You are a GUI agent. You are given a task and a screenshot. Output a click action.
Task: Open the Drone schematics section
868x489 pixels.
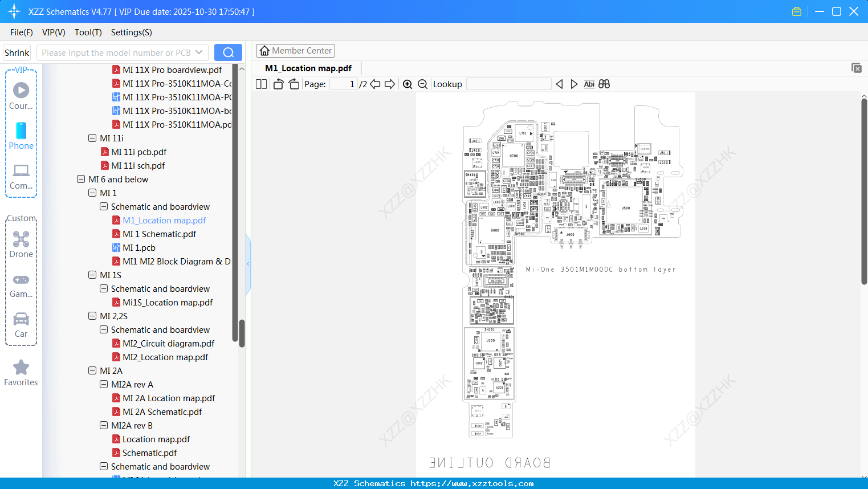(x=21, y=242)
